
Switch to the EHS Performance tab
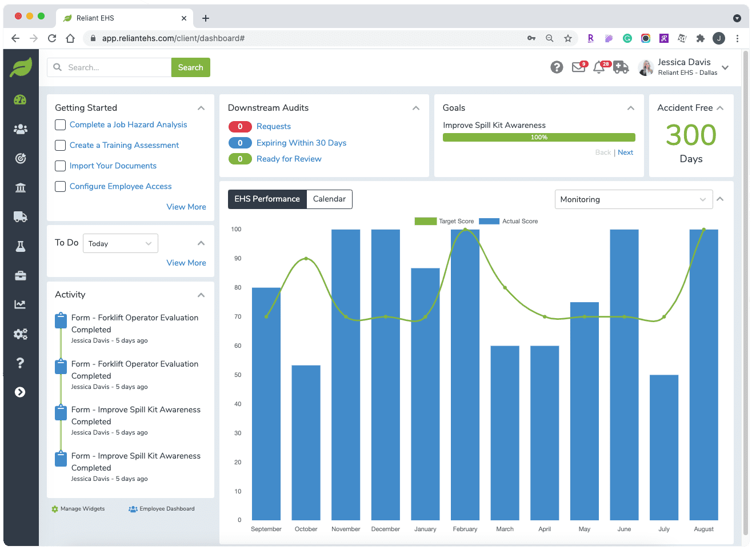(x=267, y=199)
